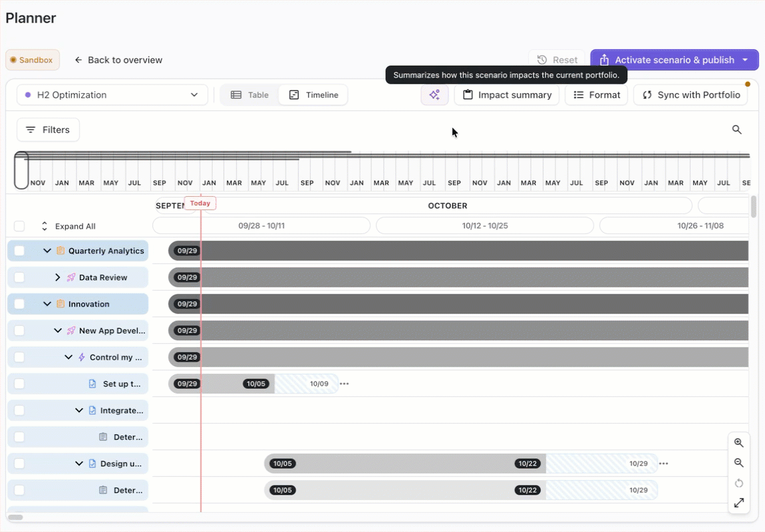The width and height of the screenshot is (765, 532).
Task: Click the rocket icon beside New App Devel...
Action: (x=71, y=330)
